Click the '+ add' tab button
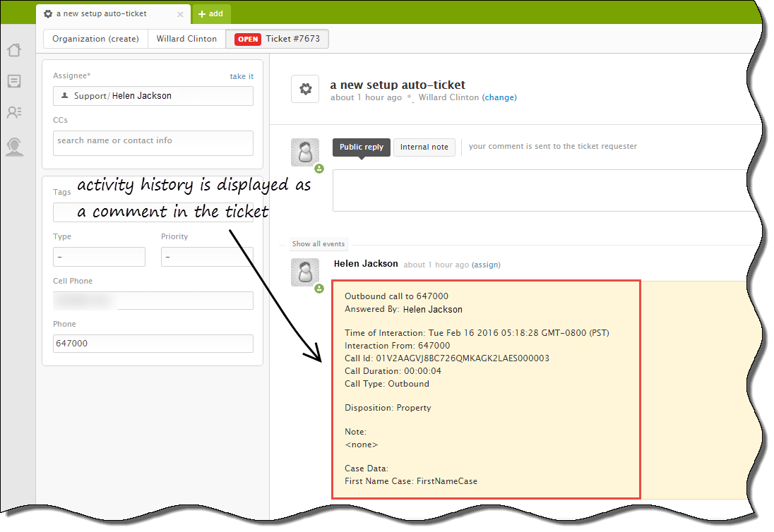 tap(210, 14)
